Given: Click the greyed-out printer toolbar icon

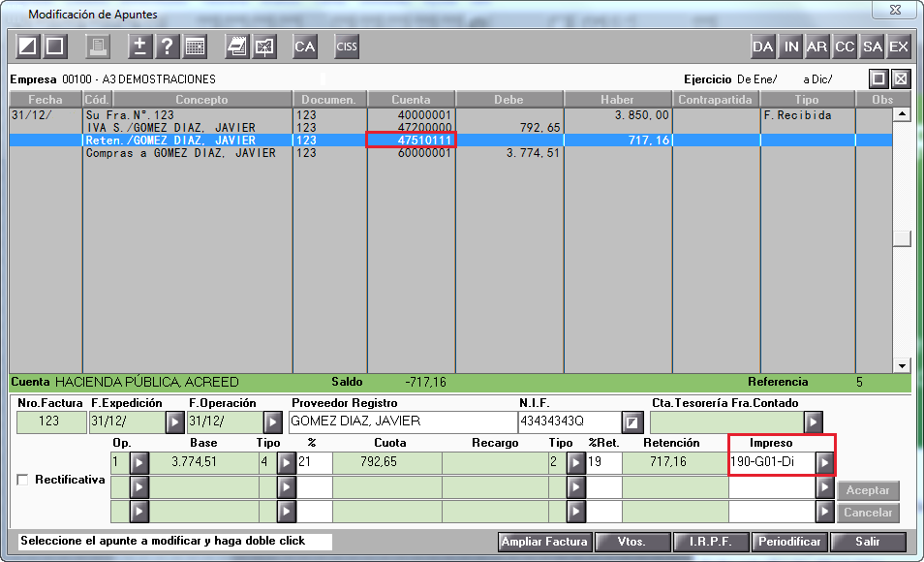Looking at the screenshot, I should pyautogui.click(x=98, y=46).
